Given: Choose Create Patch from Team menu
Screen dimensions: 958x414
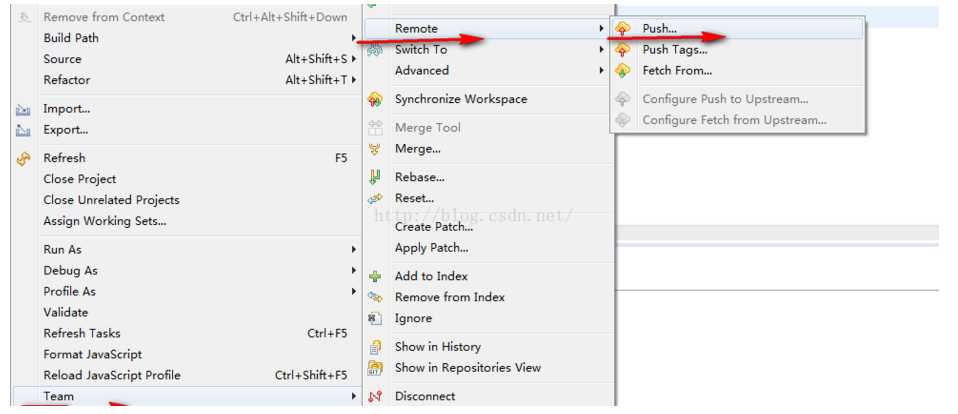Looking at the screenshot, I should pos(433,227).
